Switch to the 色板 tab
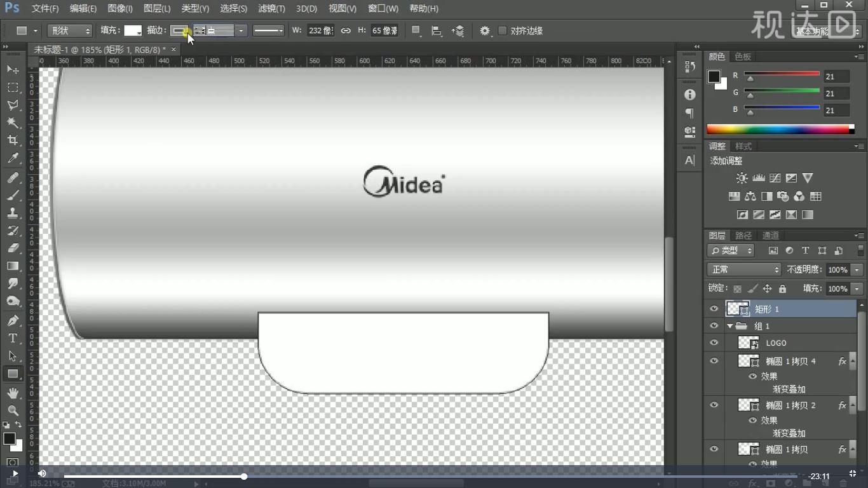 click(x=743, y=57)
